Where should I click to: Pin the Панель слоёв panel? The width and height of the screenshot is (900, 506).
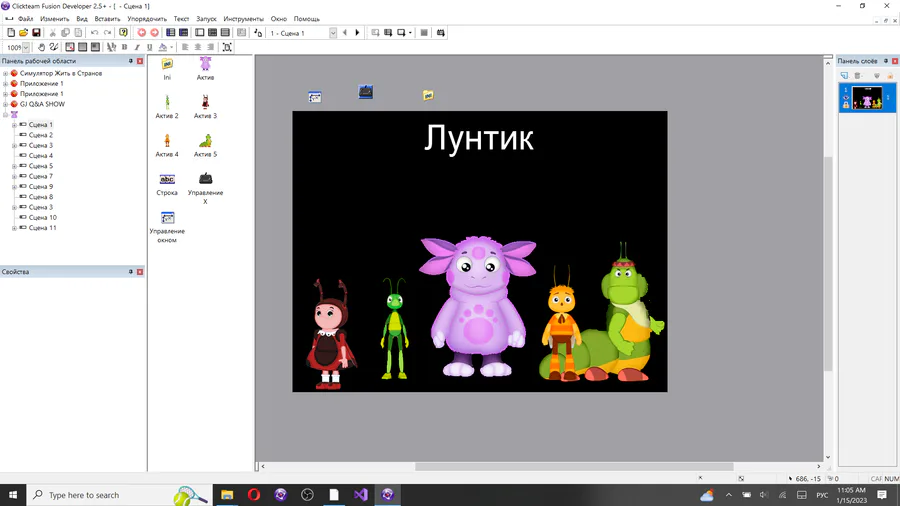[886, 61]
